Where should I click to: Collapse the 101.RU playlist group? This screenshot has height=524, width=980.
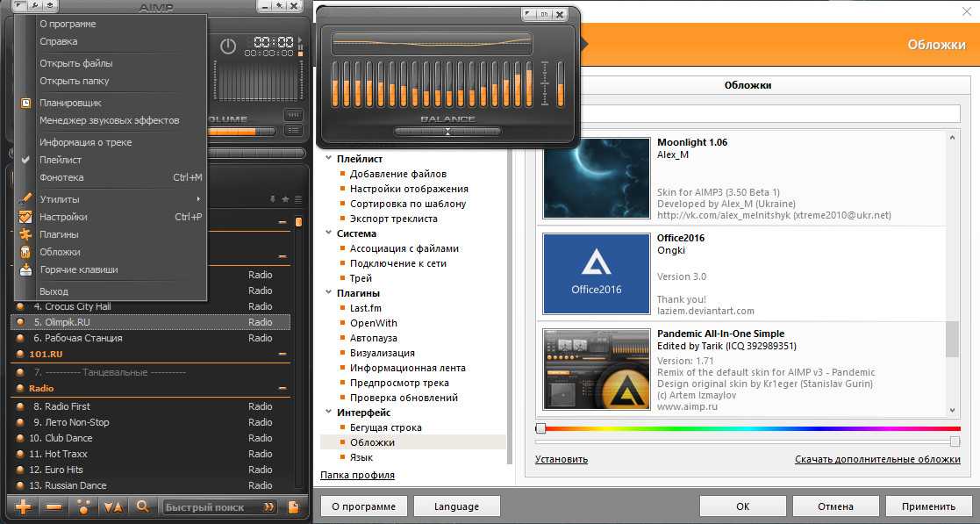click(x=283, y=354)
